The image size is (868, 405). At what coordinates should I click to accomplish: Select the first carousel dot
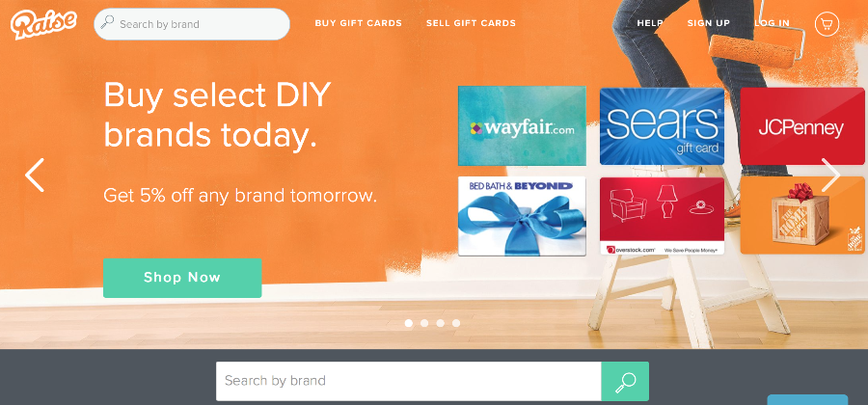[x=409, y=323]
